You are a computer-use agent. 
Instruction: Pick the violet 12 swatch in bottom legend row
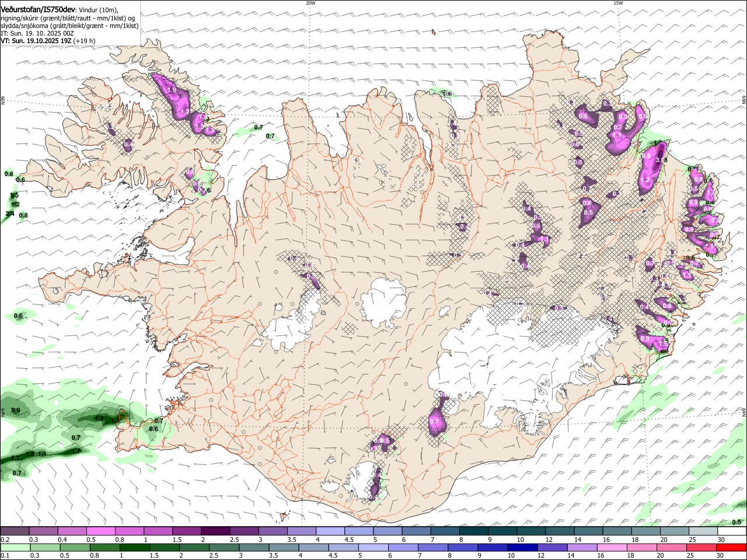click(x=553, y=548)
